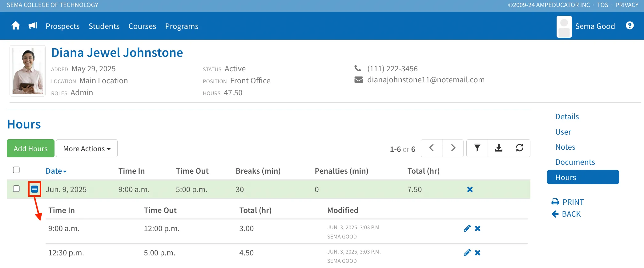Image resolution: width=644 pixels, height=268 pixels.
Task: Sort by the Date column
Action: click(x=56, y=171)
